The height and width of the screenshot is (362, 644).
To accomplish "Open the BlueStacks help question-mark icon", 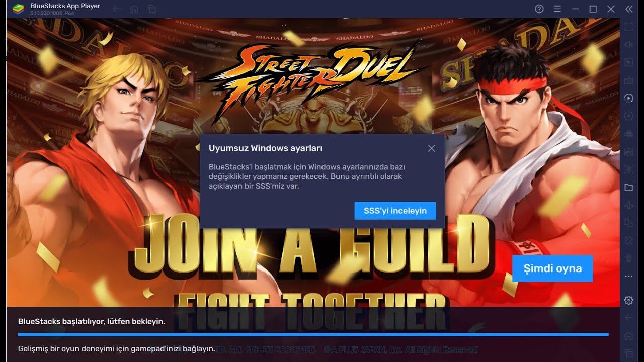I will (x=539, y=9).
